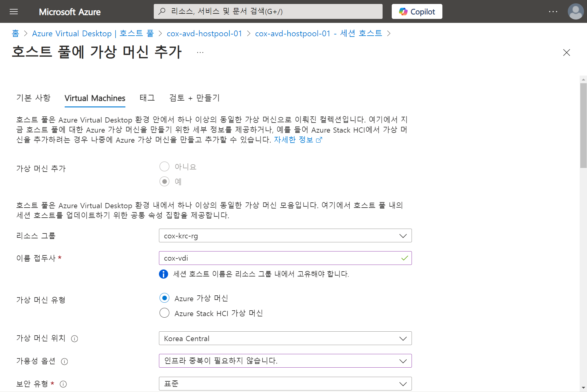Click the Microsoft Azure logo text
The width and height of the screenshot is (587, 392).
coord(70,12)
